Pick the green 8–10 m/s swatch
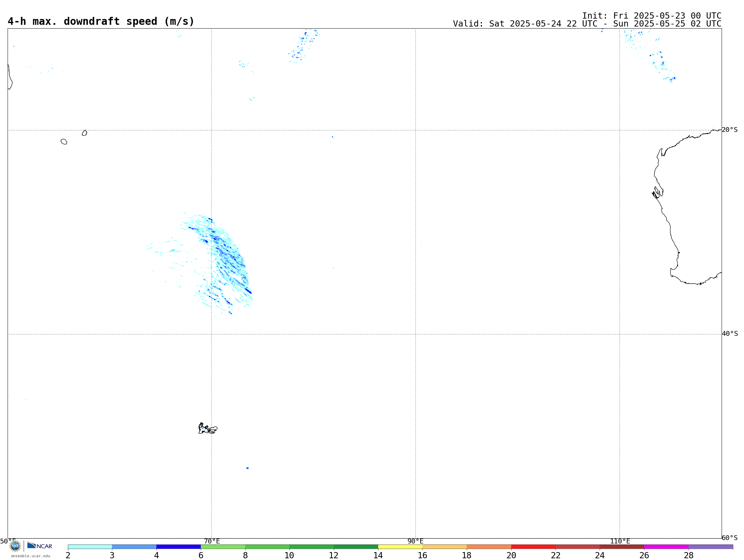This screenshot has height=560, width=744. pos(267,547)
